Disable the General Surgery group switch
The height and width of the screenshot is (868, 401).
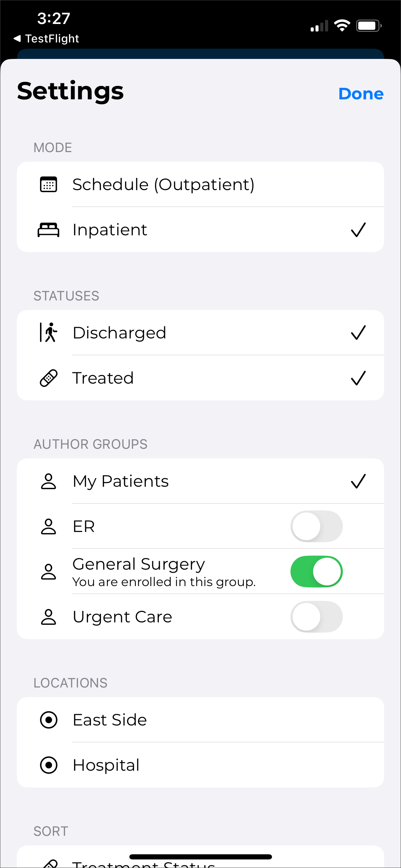pyautogui.click(x=316, y=572)
